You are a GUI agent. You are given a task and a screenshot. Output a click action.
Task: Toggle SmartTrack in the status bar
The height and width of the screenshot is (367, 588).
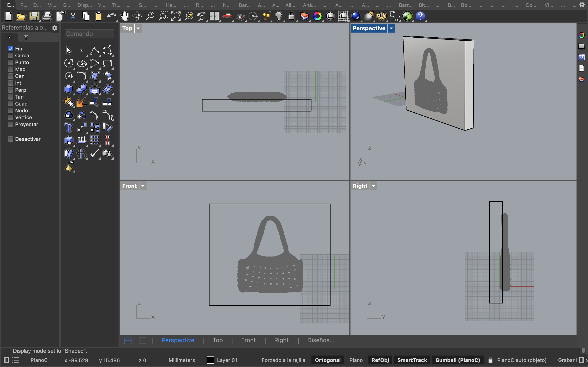point(412,360)
